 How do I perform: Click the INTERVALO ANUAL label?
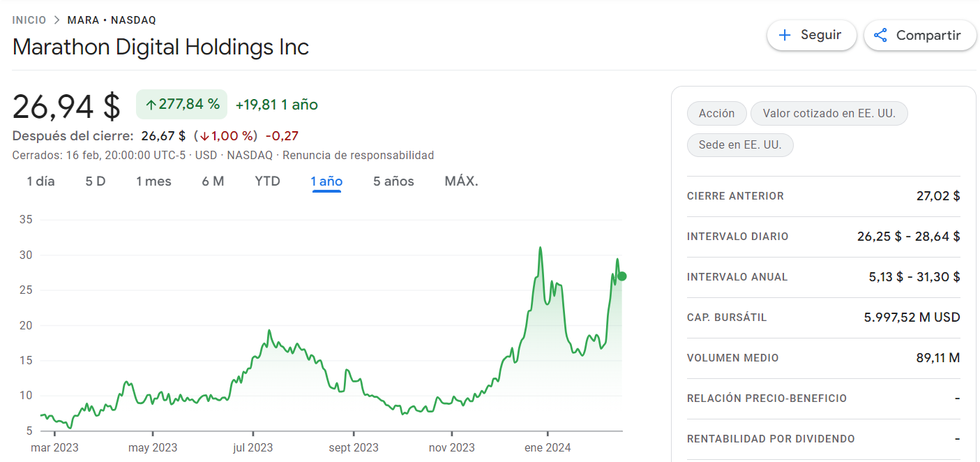pos(737,277)
